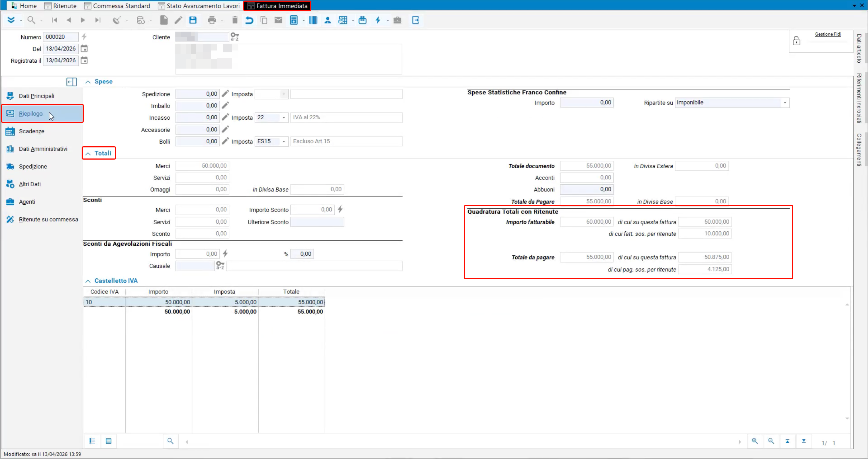Collapse the left sidebar panel icon
This screenshot has width=868, height=459.
pyautogui.click(x=71, y=82)
